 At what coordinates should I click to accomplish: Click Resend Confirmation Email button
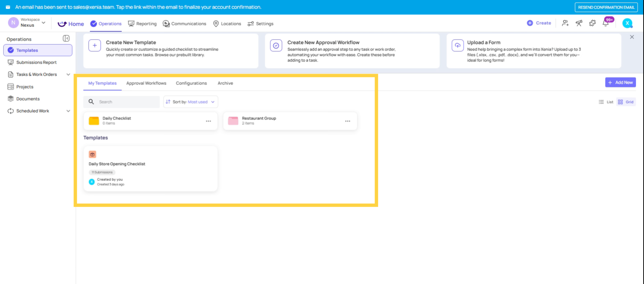click(606, 7)
